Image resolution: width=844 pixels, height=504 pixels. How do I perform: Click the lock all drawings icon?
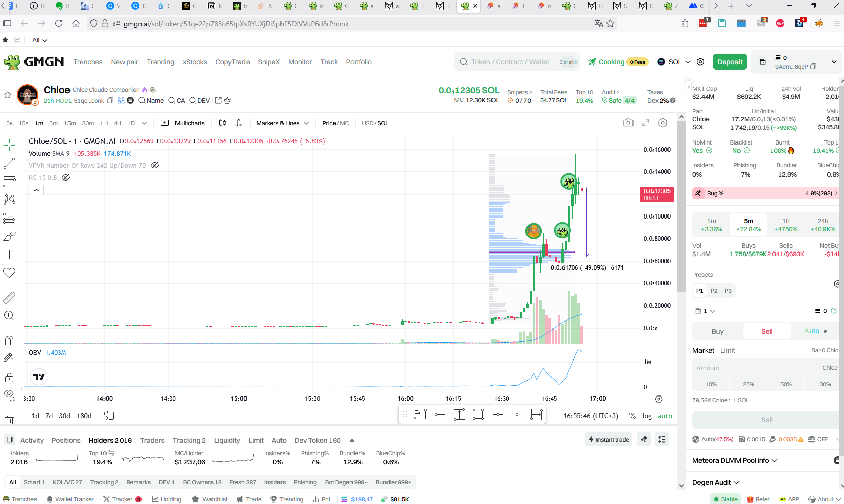point(9,377)
